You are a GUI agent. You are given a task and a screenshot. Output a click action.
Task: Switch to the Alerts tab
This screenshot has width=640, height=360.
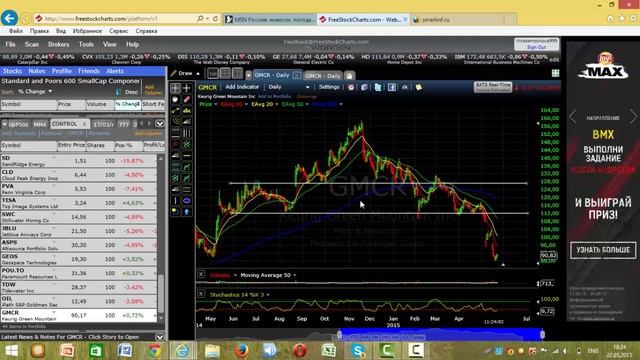pyautogui.click(x=115, y=71)
